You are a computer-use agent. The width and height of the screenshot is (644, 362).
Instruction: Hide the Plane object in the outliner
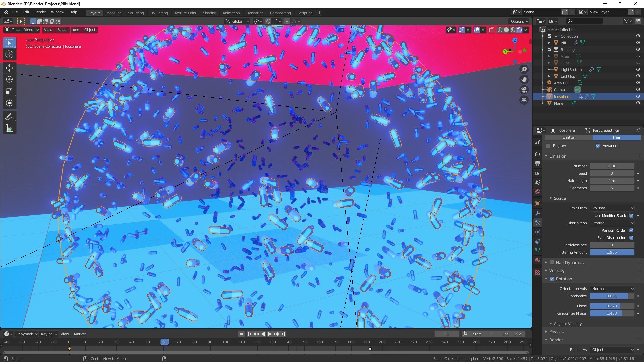638,103
